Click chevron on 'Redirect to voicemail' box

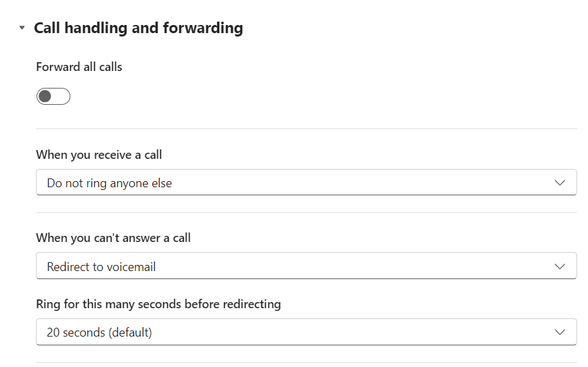[x=559, y=266]
